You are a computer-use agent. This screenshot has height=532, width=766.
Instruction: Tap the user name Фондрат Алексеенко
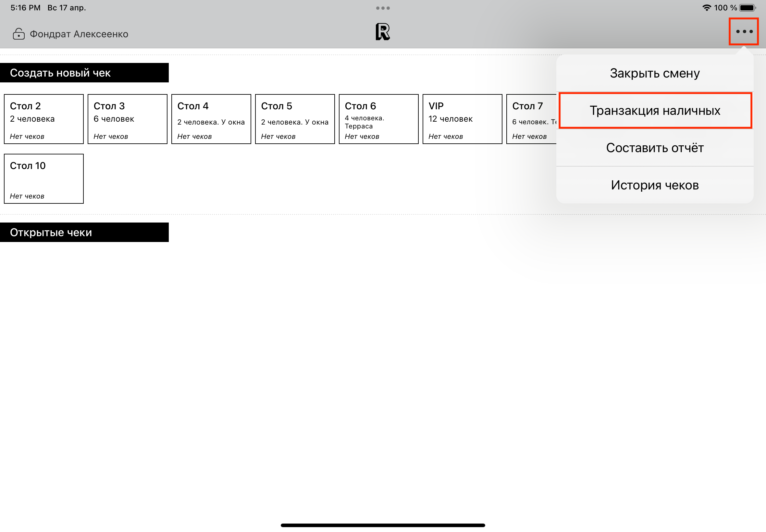(x=79, y=34)
